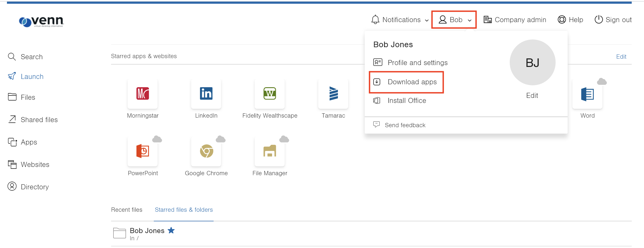This screenshot has height=248, width=644.
Task: Click the Files folder icon in sidebar
Action: coord(12,97)
